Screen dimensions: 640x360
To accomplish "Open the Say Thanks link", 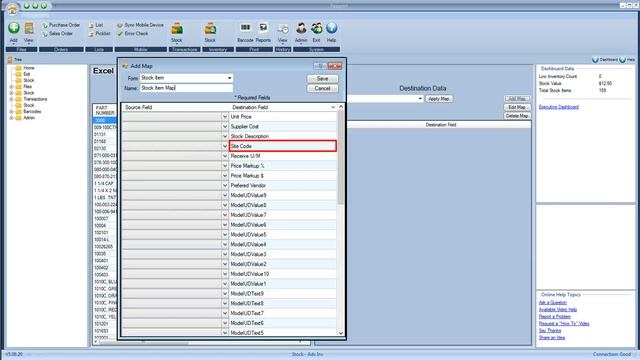I will pyautogui.click(x=550, y=331).
